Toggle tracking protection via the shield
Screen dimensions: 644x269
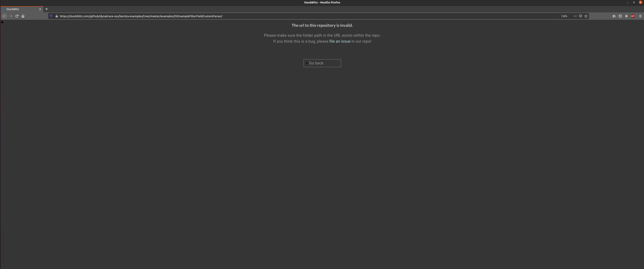point(51,16)
